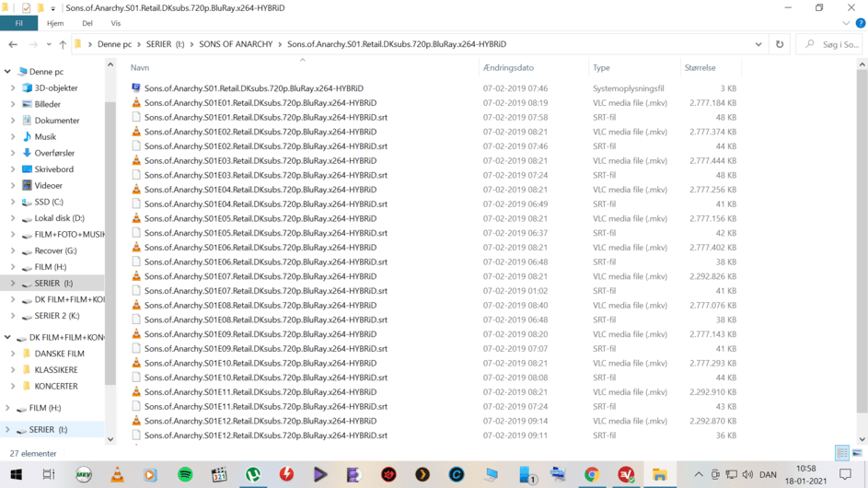Viewport: 868px width, 488px height.
Task: Open Media Player Classic 321 icon on taskbar
Action: (x=219, y=475)
